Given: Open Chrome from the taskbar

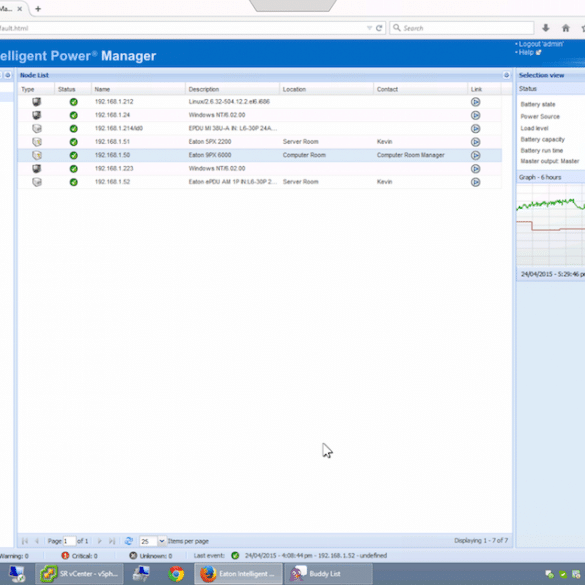Looking at the screenshot, I should click(x=176, y=574).
